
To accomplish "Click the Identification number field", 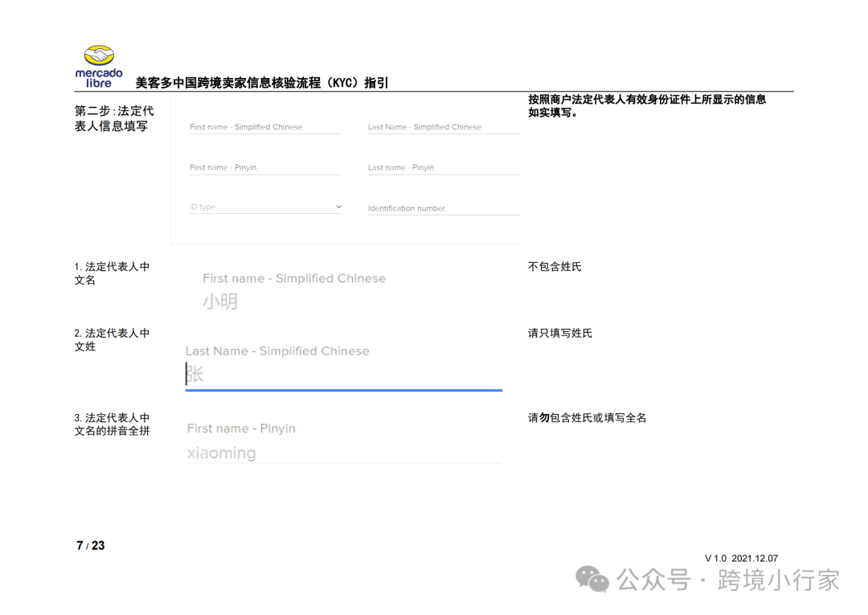I will coord(443,208).
